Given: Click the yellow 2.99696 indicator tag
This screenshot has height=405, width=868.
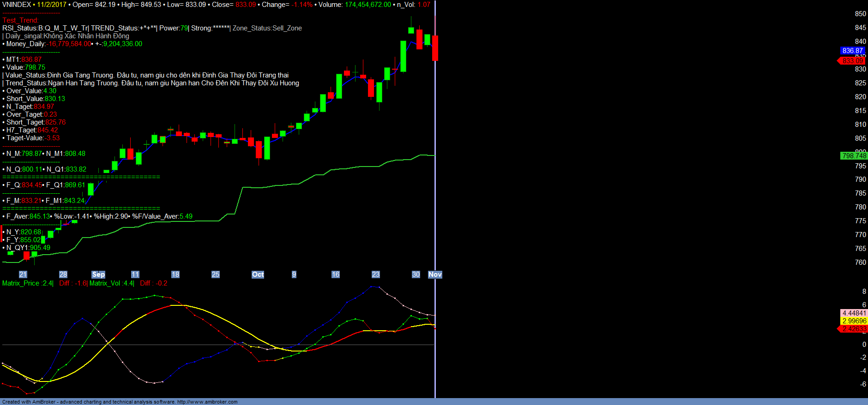Looking at the screenshot, I should tap(854, 321).
